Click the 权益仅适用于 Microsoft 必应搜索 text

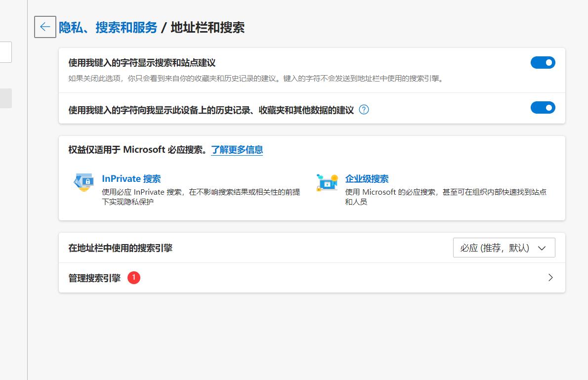click(x=137, y=150)
